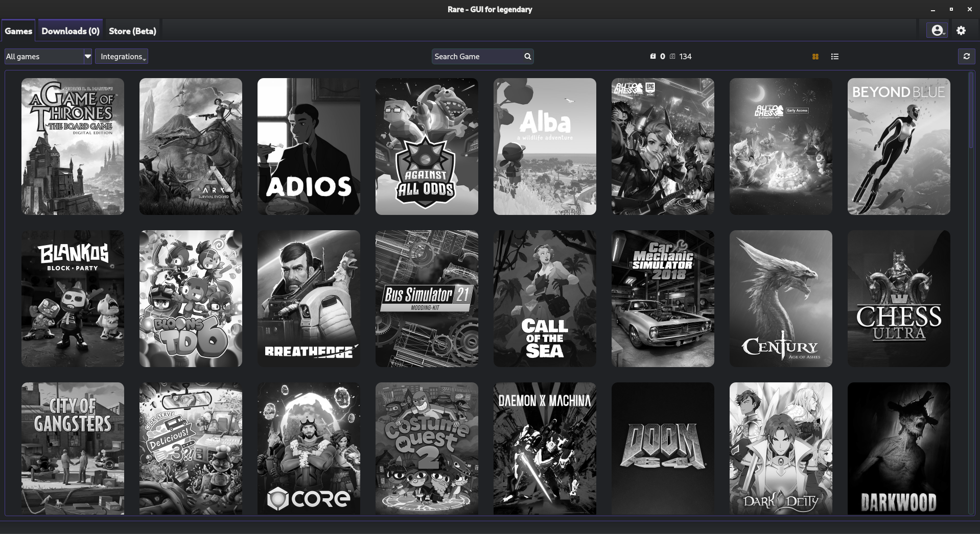Open the Store (Beta) tab
Viewport: 980px width, 534px height.
coord(132,31)
